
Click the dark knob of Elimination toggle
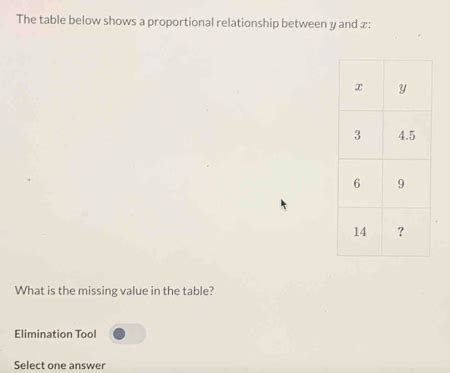point(119,334)
